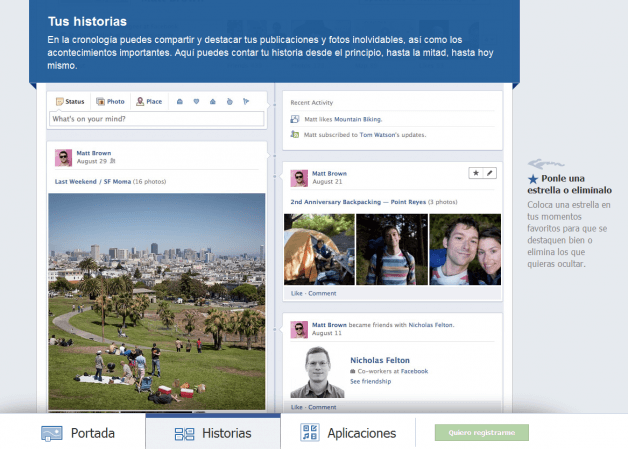The width and height of the screenshot is (628, 449).
Task: Click the 'Tus historias' heading
Action: point(87,21)
